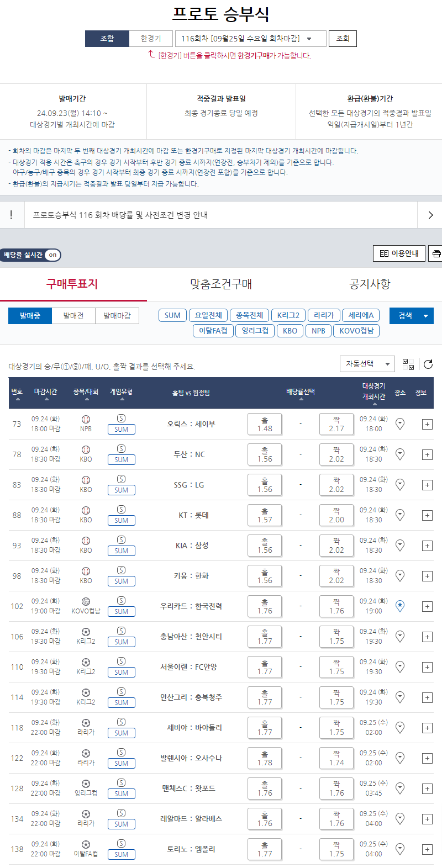This screenshot has width=442, height=868.
Task: Expand info plus for 충남아산 : 천안시티
Action: pos(427,637)
